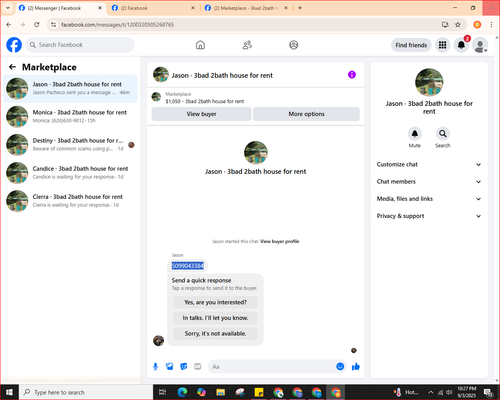
Task: Open the Notifications bell with the 2 badge
Action: (x=461, y=45)
